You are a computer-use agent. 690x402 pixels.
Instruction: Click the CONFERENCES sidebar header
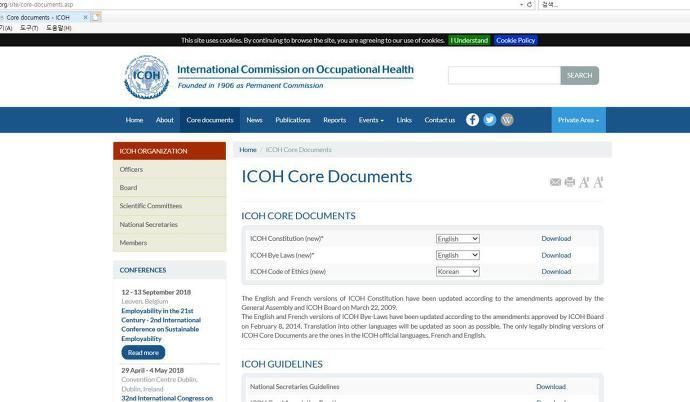click(169, 270)
